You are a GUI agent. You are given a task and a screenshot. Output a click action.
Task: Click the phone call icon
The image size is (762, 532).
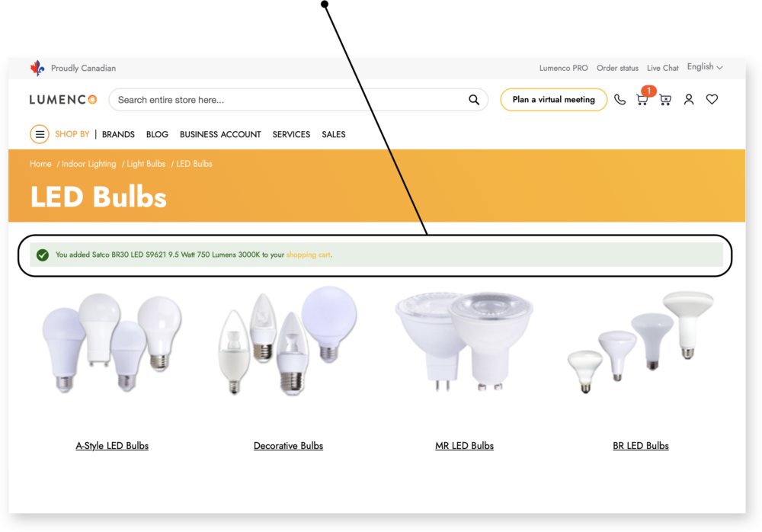click(x=620, y=100)
